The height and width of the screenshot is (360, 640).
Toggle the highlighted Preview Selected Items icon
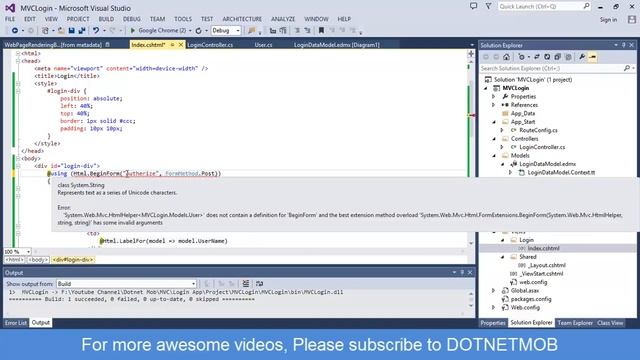coord(593,57)
